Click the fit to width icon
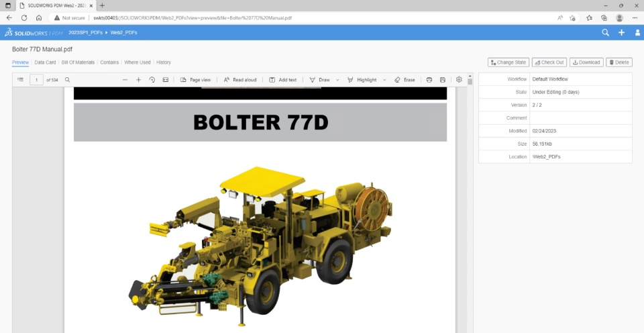The width and height of the screenshot is (644, 333). pyautogui.click(x=166, y=80)
